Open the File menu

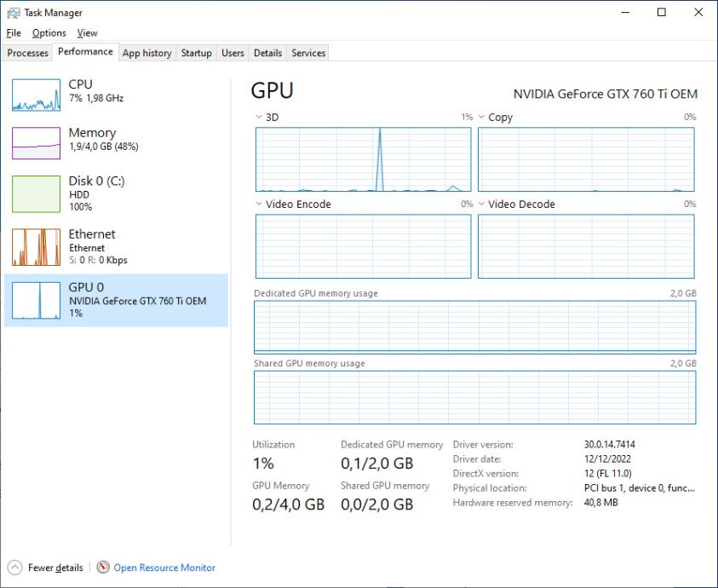point(13,33)
